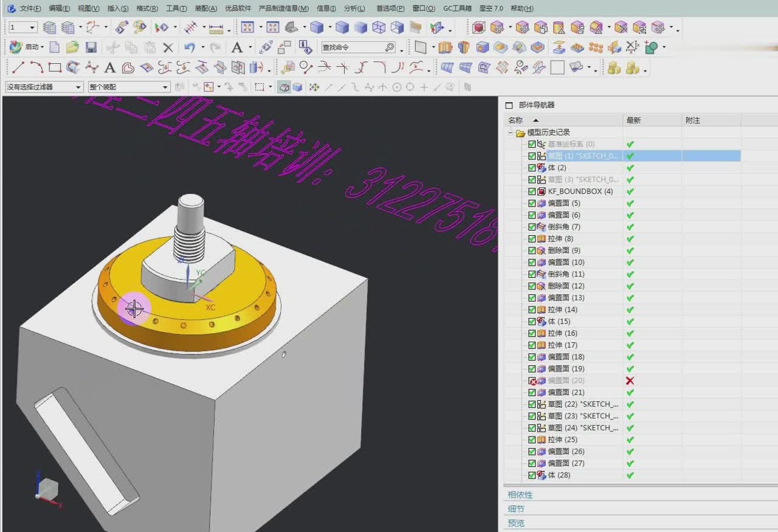Click the Open folder icon

click(72, 47)
